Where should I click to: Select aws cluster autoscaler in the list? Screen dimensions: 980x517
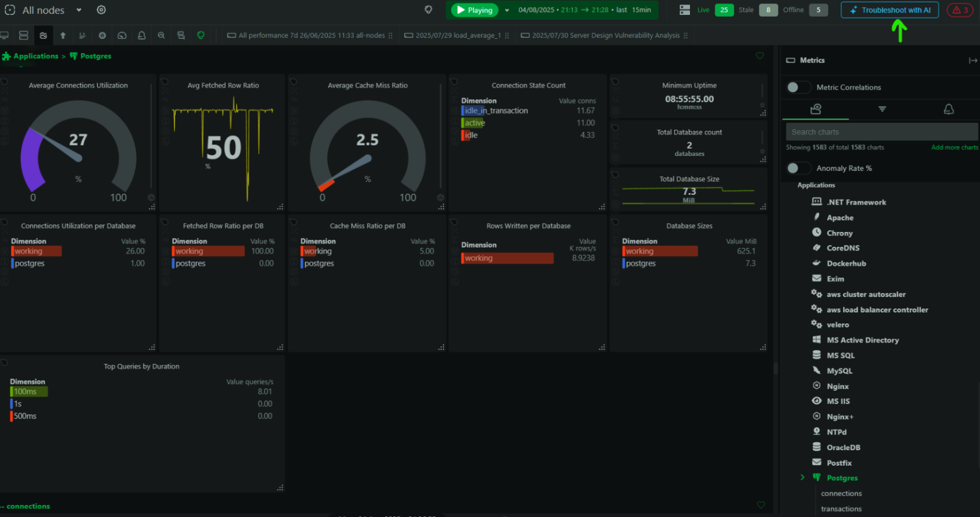coord(866,295)
